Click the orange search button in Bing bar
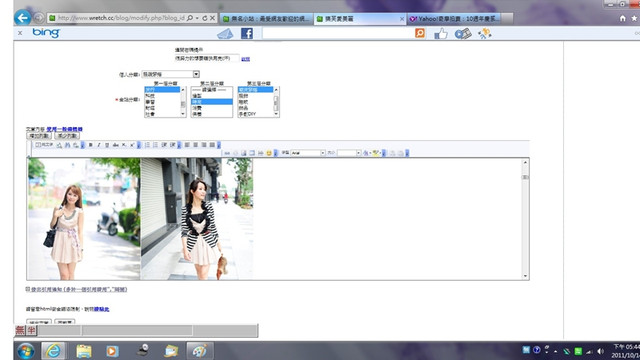Viewport: 640px width, 360px height. click(x=420, y=33)
